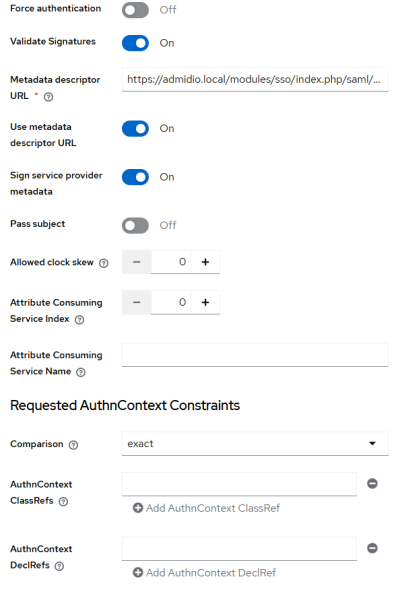Focus the Attribute Consuming Service Name field
400x604 pixels.
click(255, 355)
